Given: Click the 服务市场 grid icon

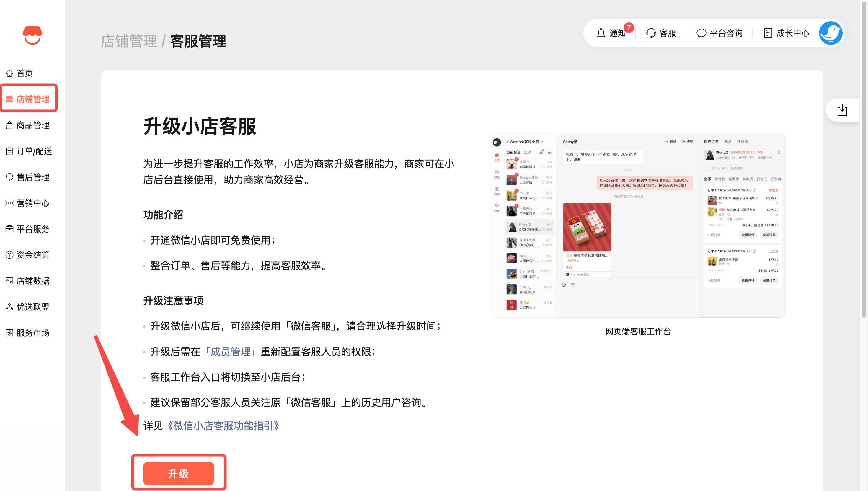Looking at the screenshot, I should pos(9,333).
